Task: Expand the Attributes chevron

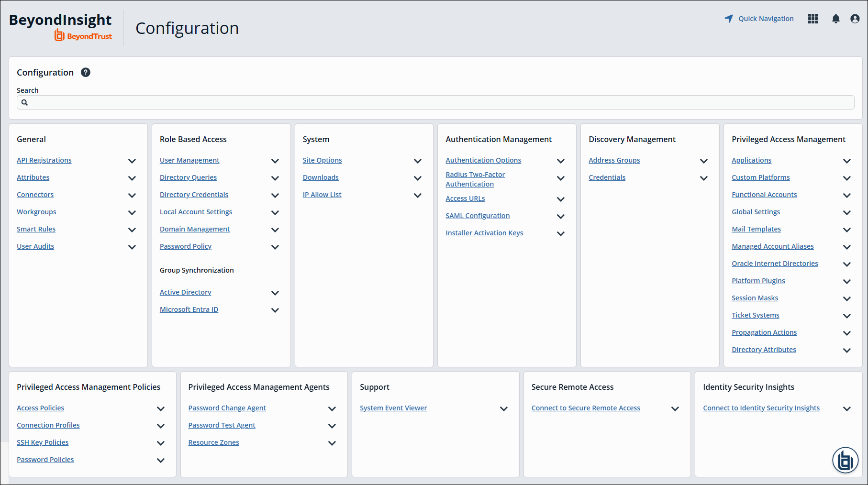Action: pos(132,178)
